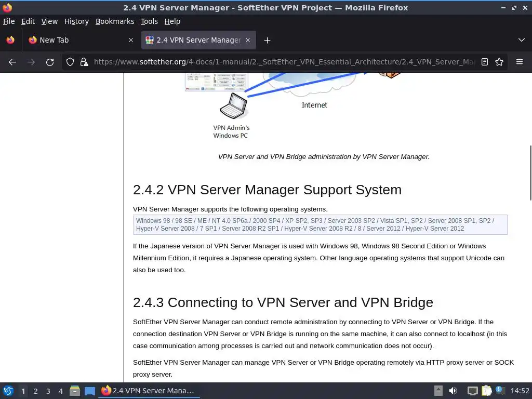
Task: Open the system start menu icon
Action: tap(8, 391)
